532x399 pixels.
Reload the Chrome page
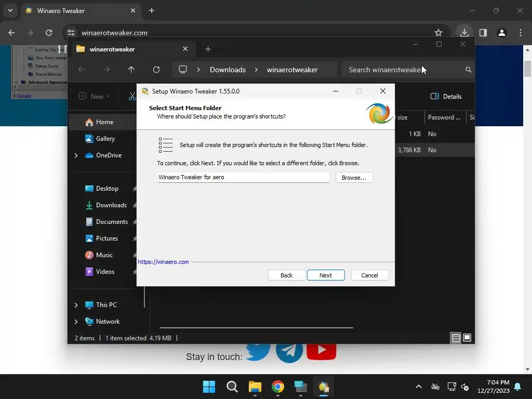point(49,33)
